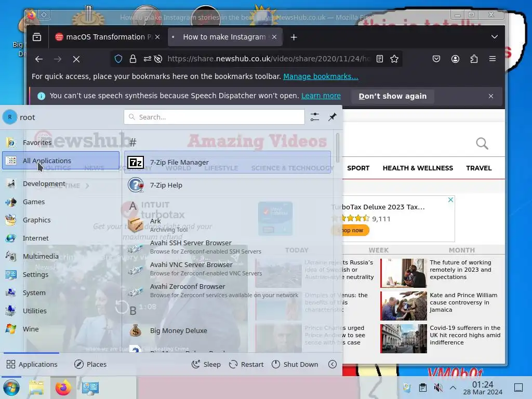Expand list all tabs dropdown

495,37
